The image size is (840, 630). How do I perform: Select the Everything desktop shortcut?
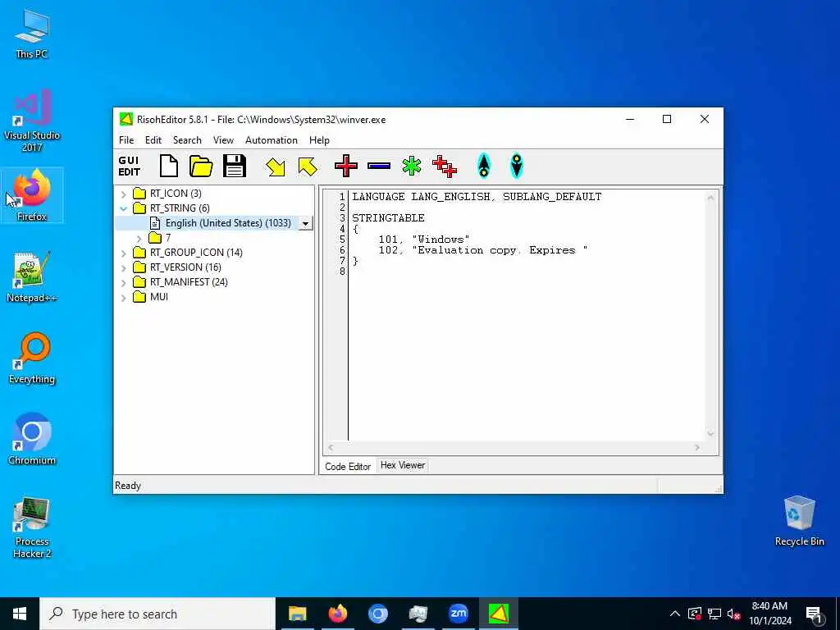(x=32, y=358)
